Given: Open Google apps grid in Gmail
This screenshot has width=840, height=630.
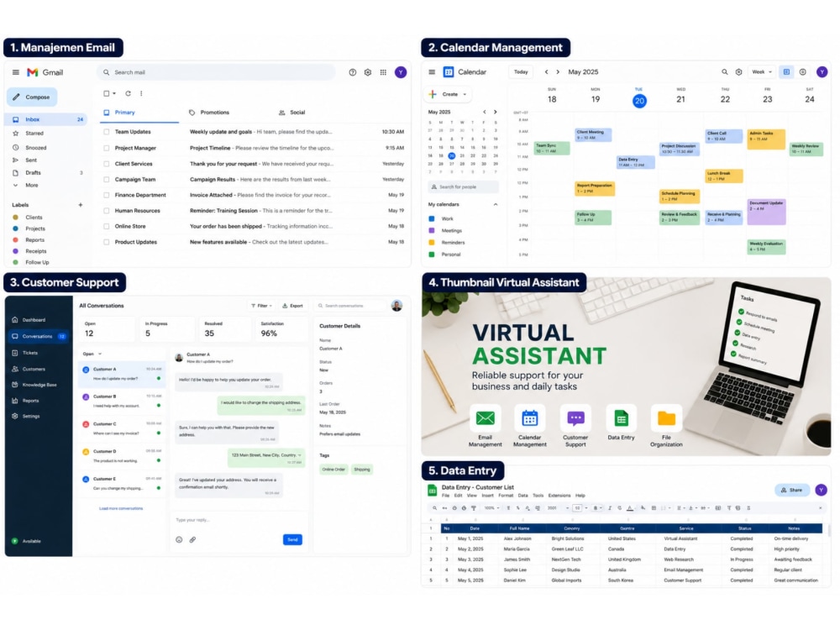Looking at the screenshot, I should pos(383,72).
